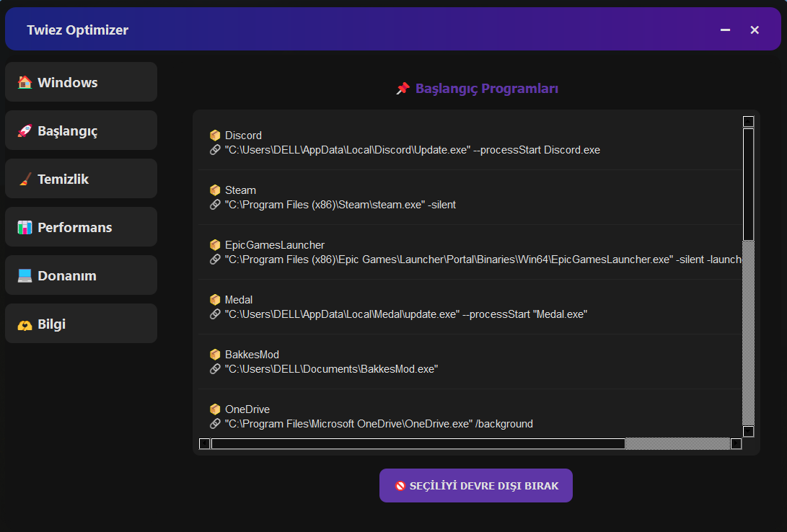Click the link icon beside Discord path
This screenshot has width=787, height=532.
[215, 150]
